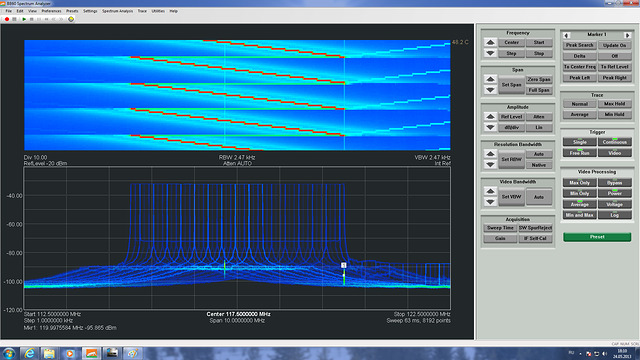Click the Full Span button
Image resolution: width=640 pixels, height=360 pixels.
(x=539, y=90)
